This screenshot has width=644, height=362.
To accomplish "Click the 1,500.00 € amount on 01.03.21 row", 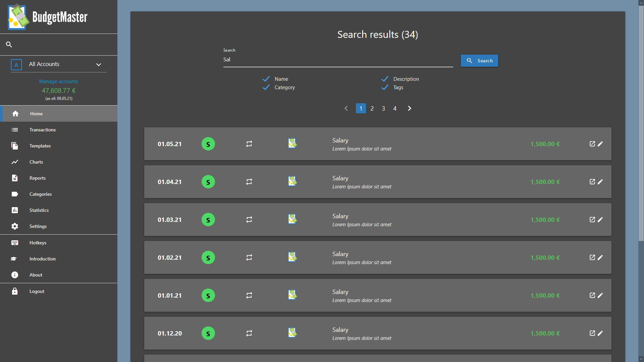I will [x=545, y=220].
